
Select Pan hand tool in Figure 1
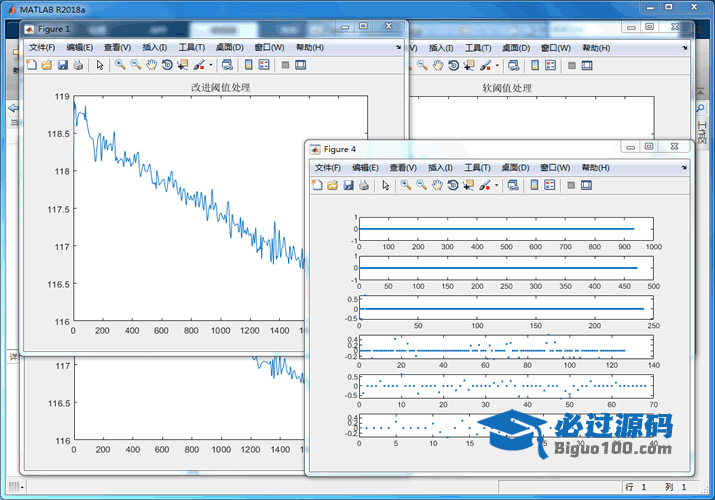pyautogui.click(x=151, y=65)
